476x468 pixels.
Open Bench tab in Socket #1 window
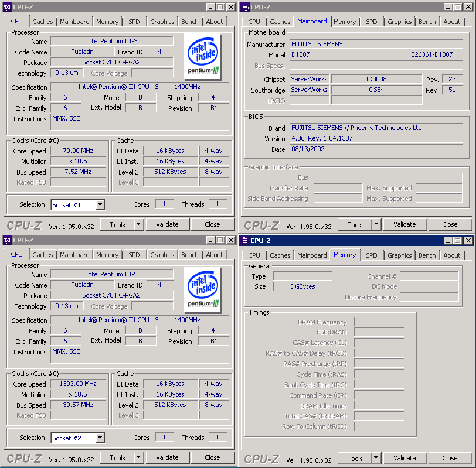190,22
